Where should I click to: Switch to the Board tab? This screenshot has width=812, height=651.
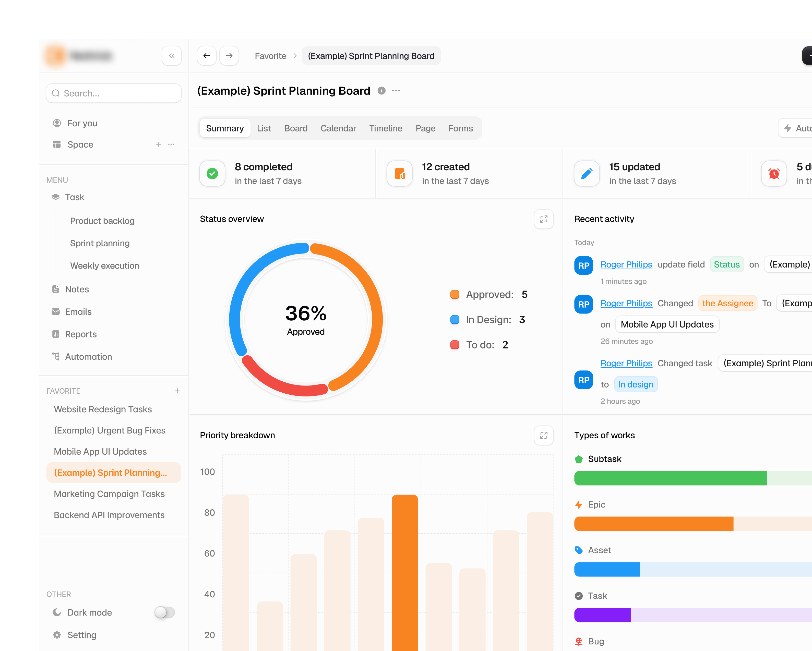pyautogui.click(x=296, y=128)
